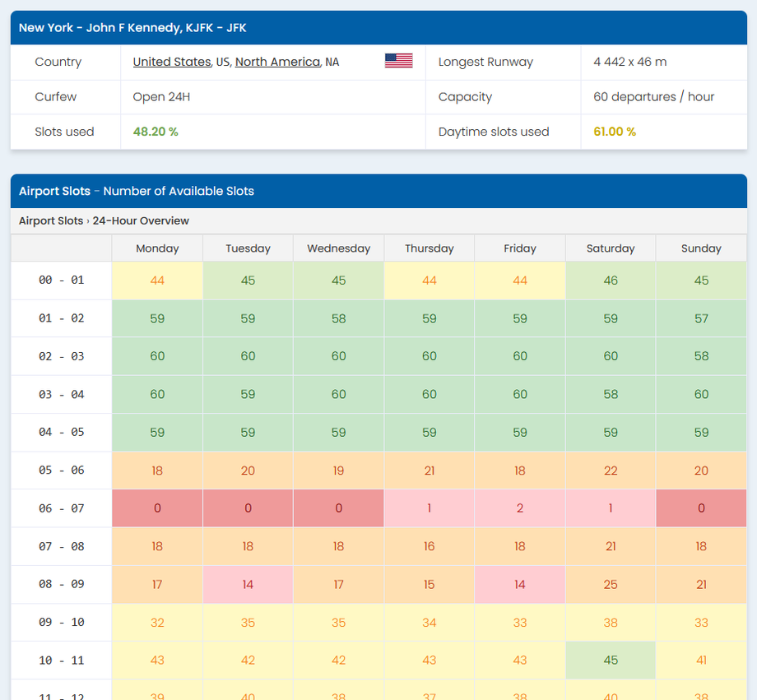The image size is (757, 700).
Task: Click the United States flag icon
Action: pyautogui.click(x=398, y=61)
